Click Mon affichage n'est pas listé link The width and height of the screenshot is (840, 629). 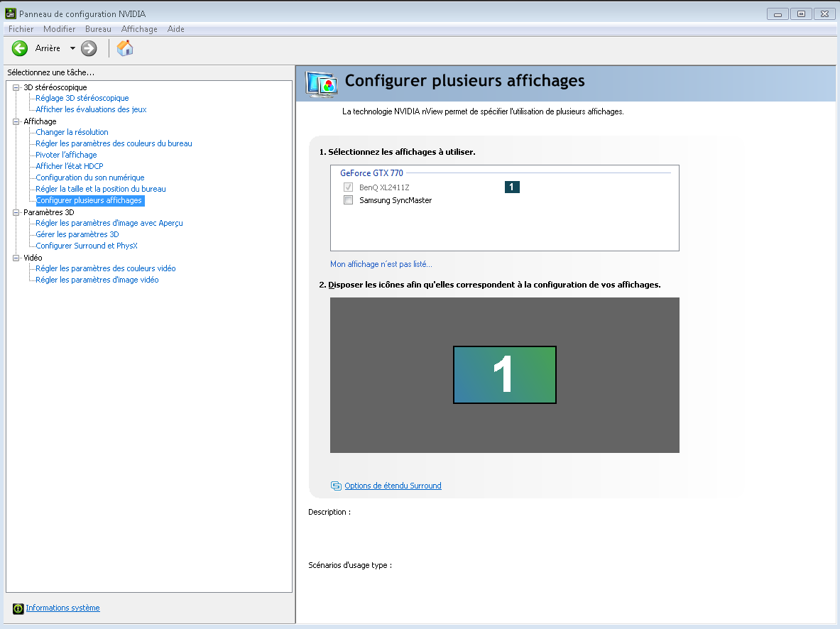tap(381, 264)
